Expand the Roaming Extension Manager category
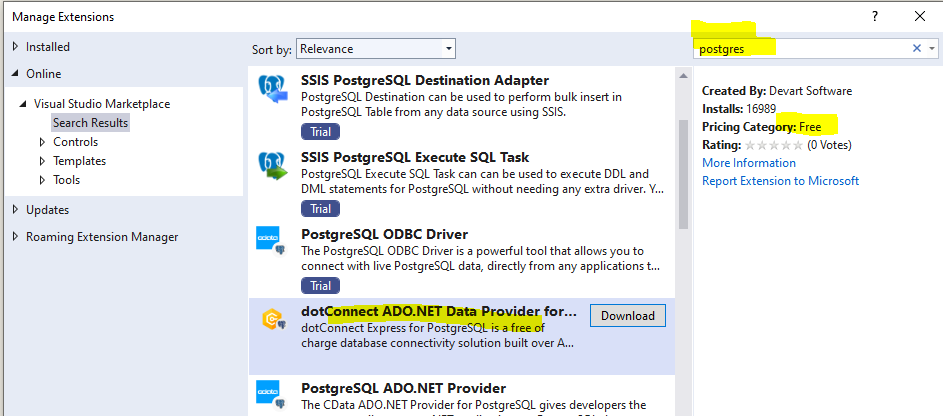Image resolution: width=943 pixels, height=416 pixels. 16,237
